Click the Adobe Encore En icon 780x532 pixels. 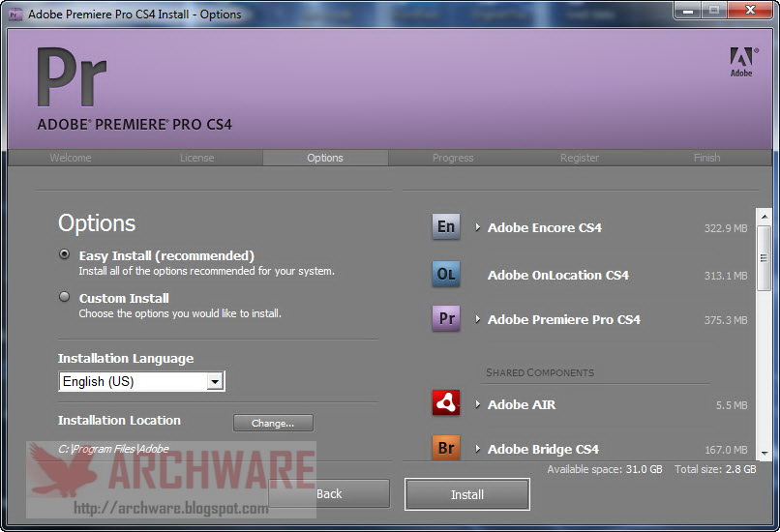click(x=446, y=226)
